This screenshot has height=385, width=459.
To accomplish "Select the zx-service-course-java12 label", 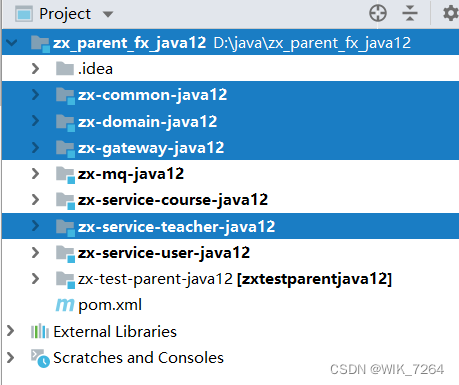I will pyautogui.click(x=173, y=200).
